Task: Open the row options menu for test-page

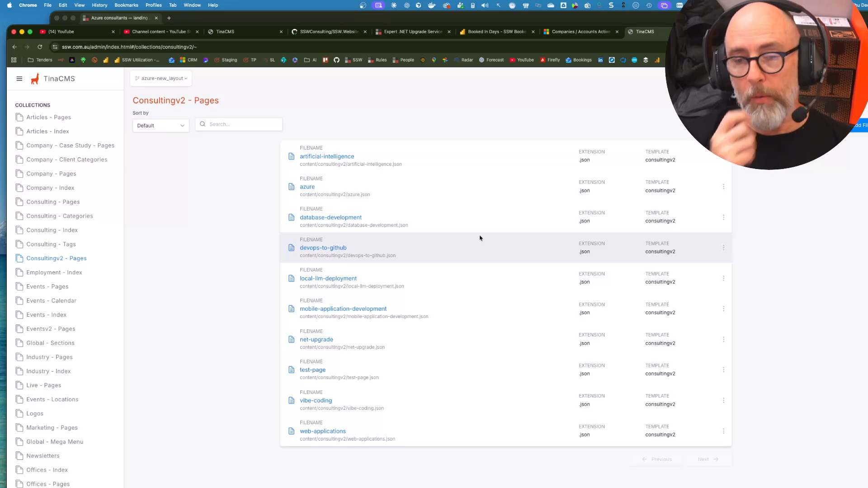Action: tap(724, 370)
